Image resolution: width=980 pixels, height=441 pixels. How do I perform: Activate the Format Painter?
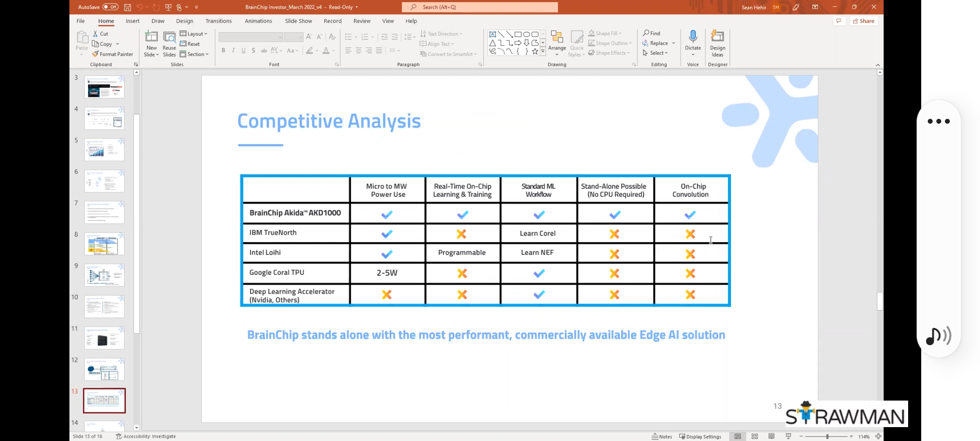tap(113, 54)
